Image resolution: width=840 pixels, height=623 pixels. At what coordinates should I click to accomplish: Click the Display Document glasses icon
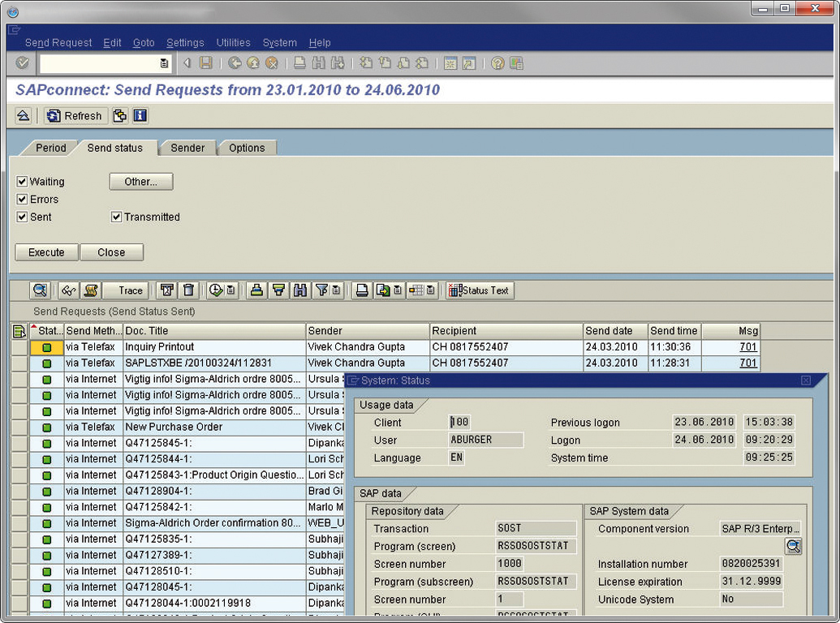(68, 290)
